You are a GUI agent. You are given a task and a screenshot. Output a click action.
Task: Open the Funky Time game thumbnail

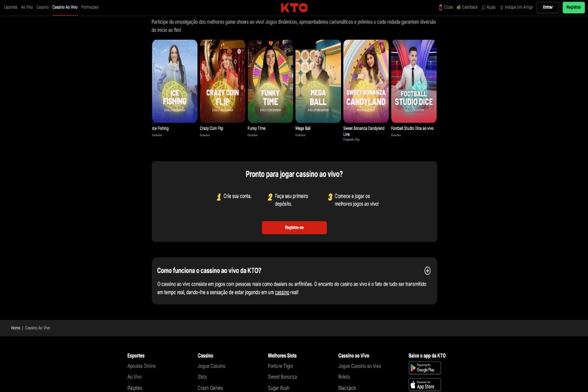click(270, 81)
